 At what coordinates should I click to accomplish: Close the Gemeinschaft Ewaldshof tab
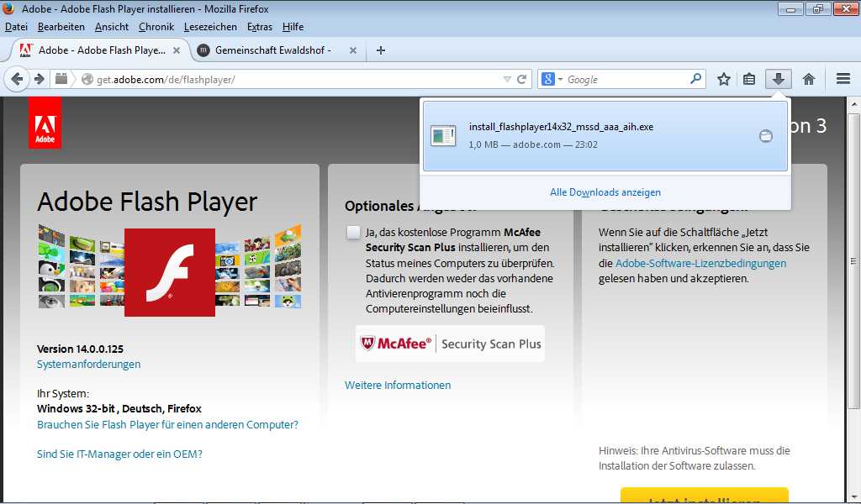(x=353, y=50)
